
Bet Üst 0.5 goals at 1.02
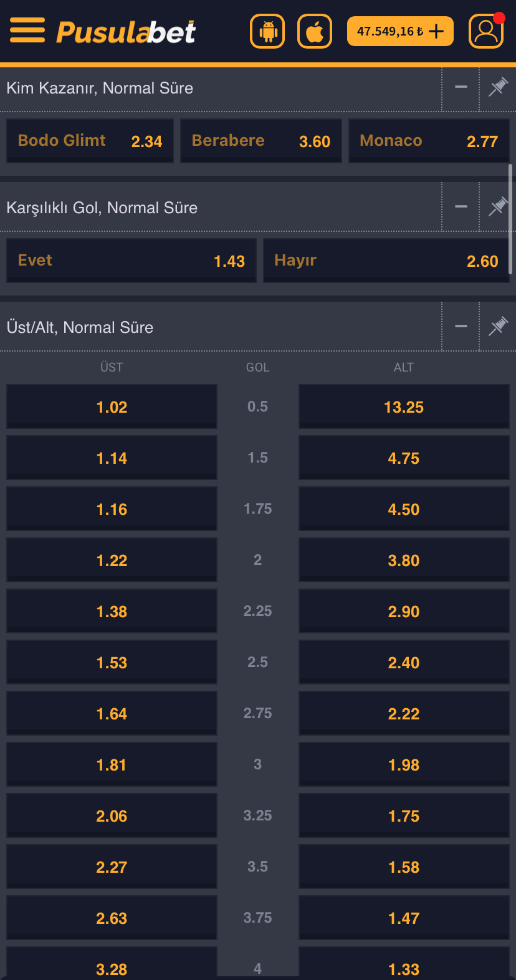(x=112, y=406)
